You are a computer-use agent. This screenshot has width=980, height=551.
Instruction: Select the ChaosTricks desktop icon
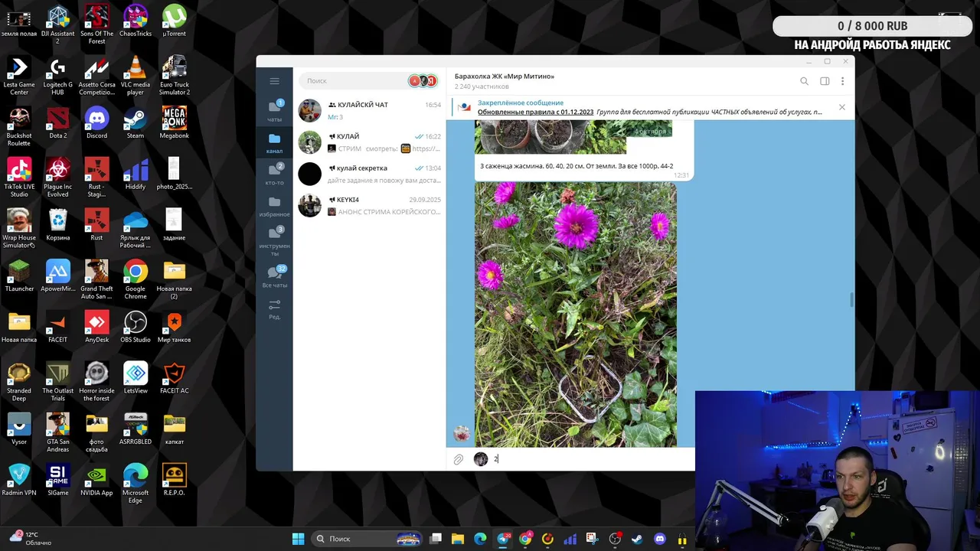tap(136, 21)
